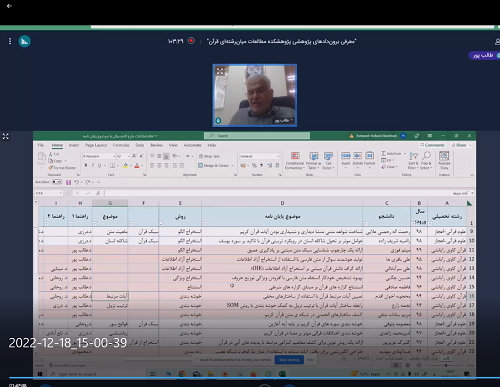Viewport: 500px width, 387px height.
Task: Expand the speaker video to fullscreen
Action: [x=220, y=71]
